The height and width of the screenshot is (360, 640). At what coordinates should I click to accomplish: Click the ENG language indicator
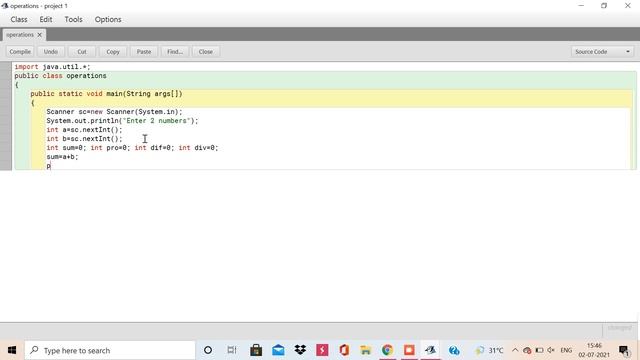tap(566, 350)
